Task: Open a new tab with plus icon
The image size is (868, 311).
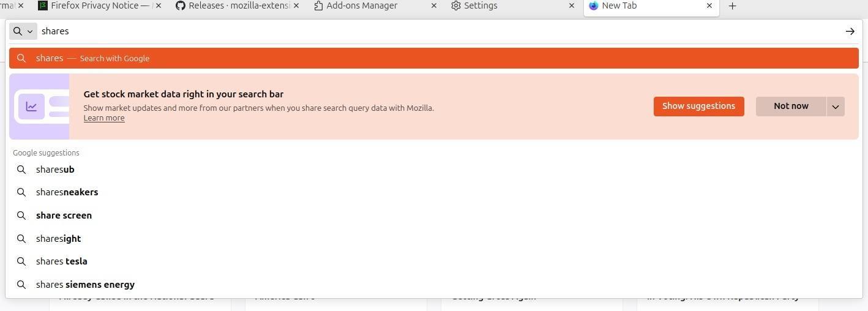Action: point(732,6)
